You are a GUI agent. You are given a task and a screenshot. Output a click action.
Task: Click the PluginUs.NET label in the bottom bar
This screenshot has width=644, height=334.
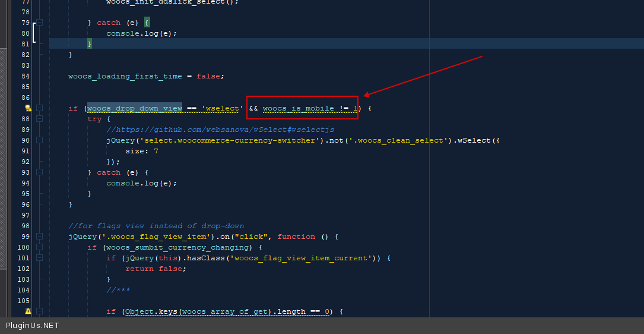(33, 326)
